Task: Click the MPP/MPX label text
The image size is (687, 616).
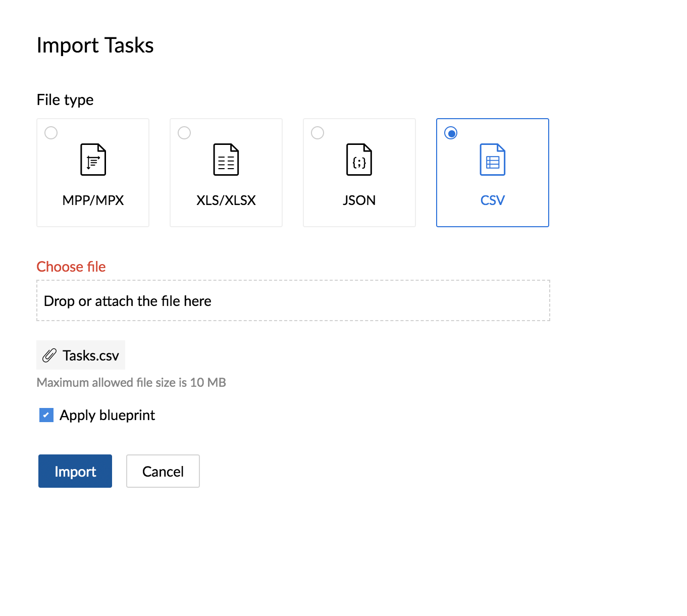Action: click(x=93, y=200)
